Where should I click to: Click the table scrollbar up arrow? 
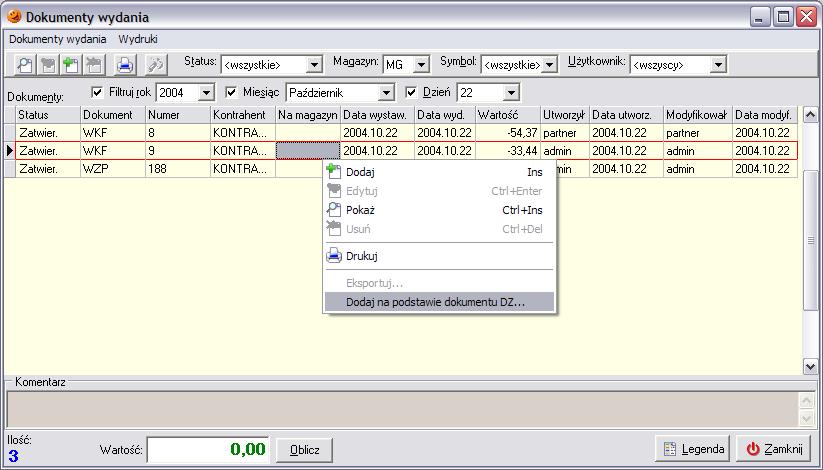tap(810, 114)
